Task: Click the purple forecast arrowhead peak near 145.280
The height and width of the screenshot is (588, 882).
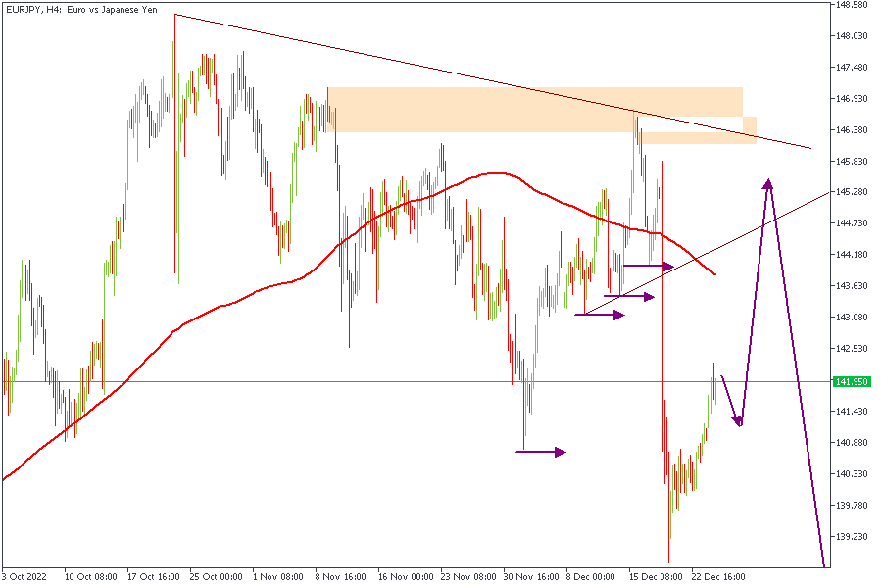Action: 768,183
